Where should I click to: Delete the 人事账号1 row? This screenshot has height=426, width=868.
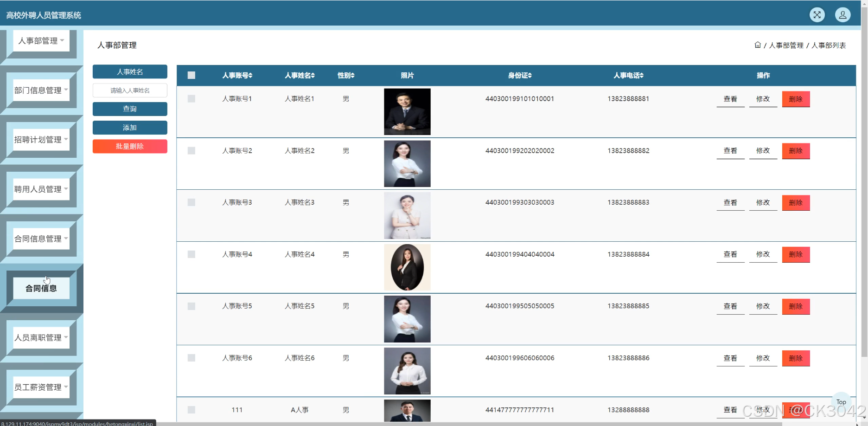tap(796, 99)
